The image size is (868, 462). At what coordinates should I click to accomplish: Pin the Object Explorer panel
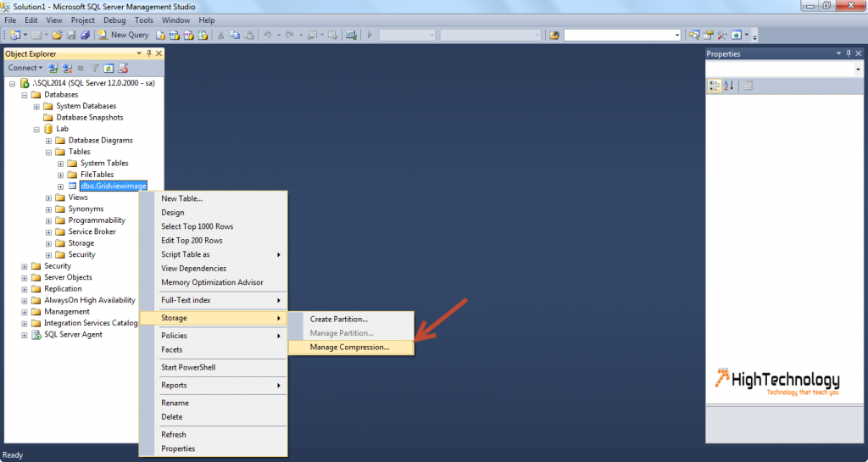point(149,53)
